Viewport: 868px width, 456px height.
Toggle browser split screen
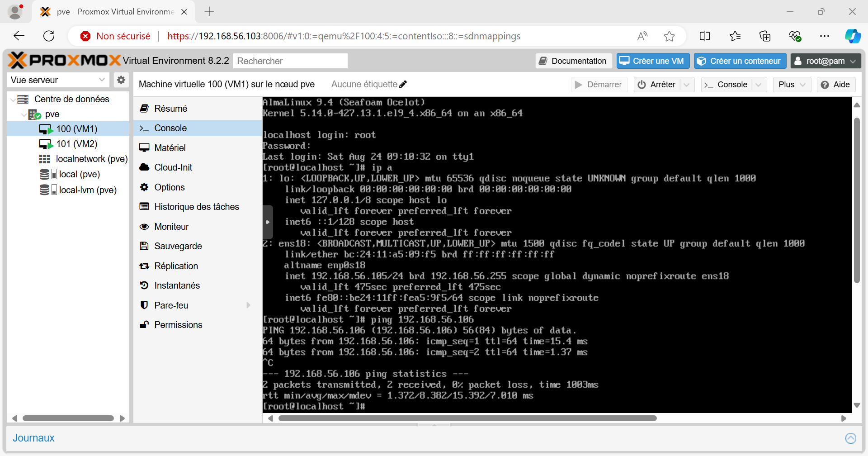coord(705,36)
